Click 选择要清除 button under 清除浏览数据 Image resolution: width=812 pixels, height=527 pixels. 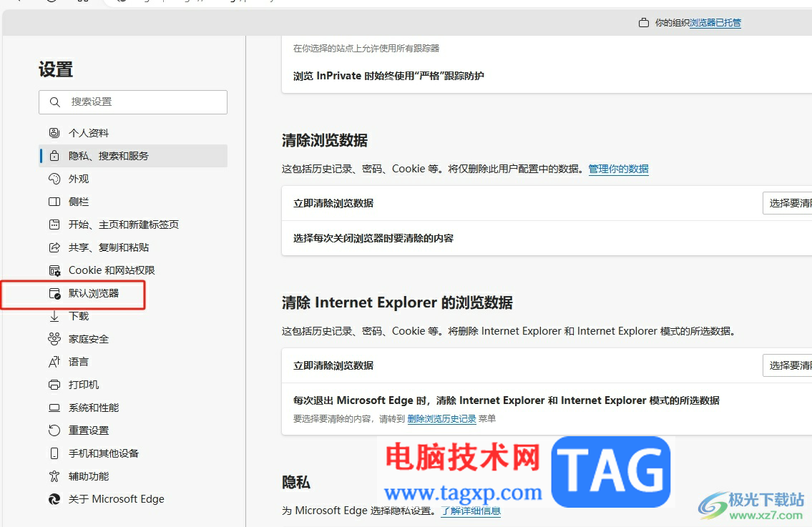coord(787,203)
